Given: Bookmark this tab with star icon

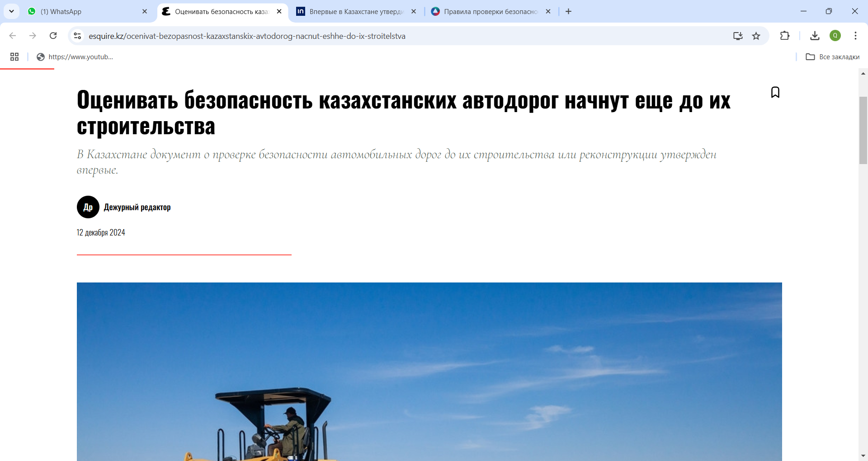Looking at the screenshot, I should point(756,36).
